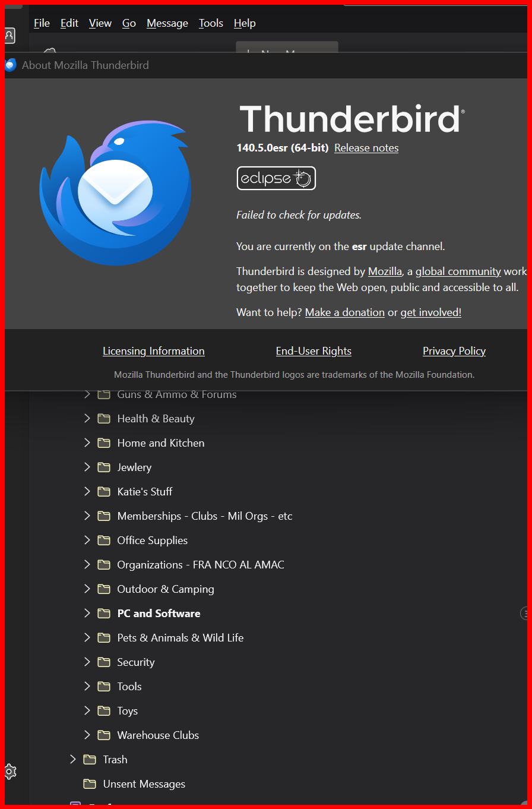The height and width of the screenshot is (809, 532).
Task: Select the Tools folder icon
Action: click(104, 687)
